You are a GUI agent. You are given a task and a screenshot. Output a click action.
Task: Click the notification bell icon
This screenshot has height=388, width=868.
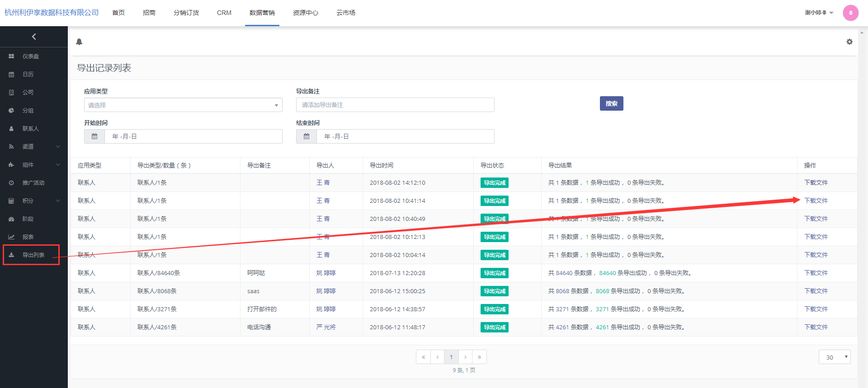click(79, 42)
